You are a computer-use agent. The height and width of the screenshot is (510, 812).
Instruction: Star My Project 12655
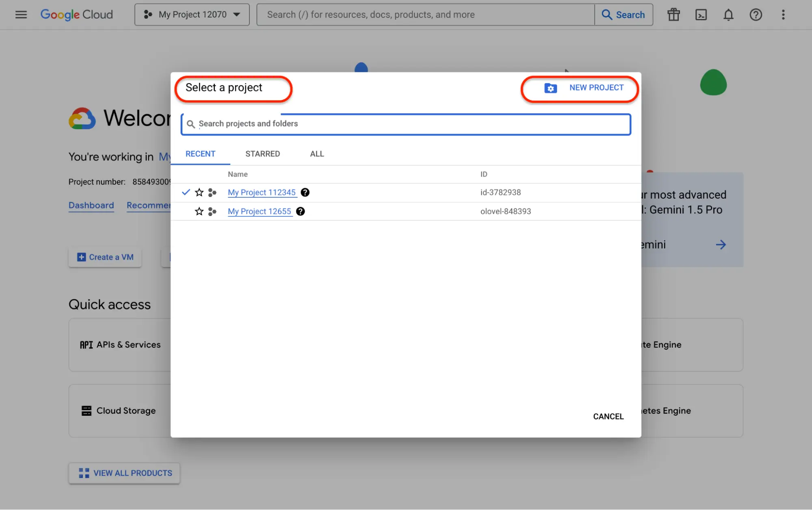(199, 212)
